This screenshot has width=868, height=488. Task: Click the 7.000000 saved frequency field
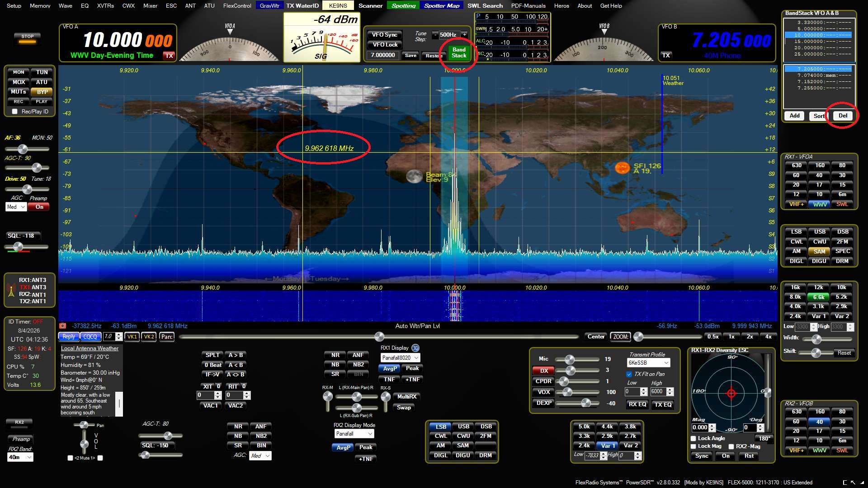point(382,55)
